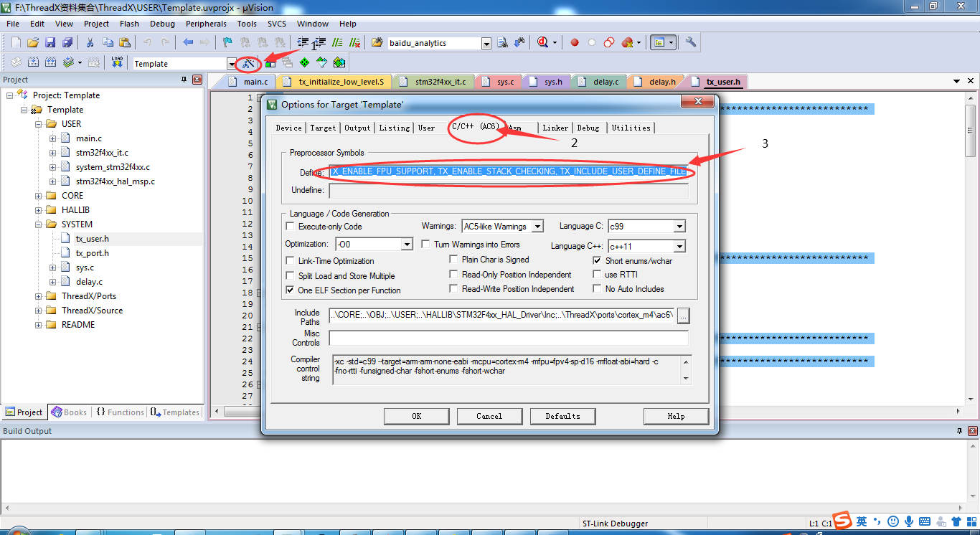Insert a breakpoint with the red dot icon
980x535 pixels.
click(x=575, y=43)
